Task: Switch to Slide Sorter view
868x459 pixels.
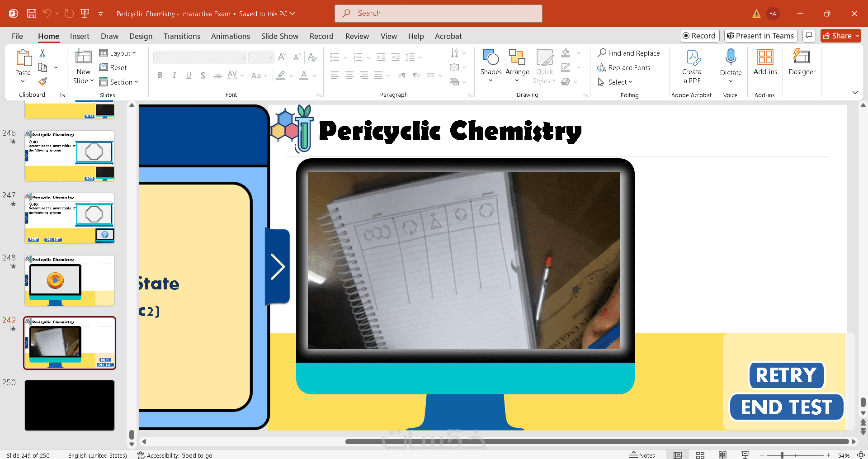Action: point(700,455)
